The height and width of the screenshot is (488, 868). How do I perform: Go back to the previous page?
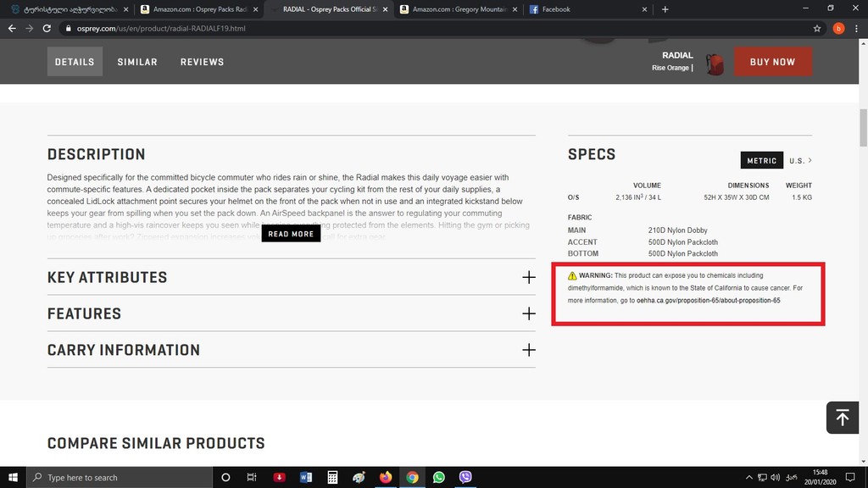coord(12,28)
